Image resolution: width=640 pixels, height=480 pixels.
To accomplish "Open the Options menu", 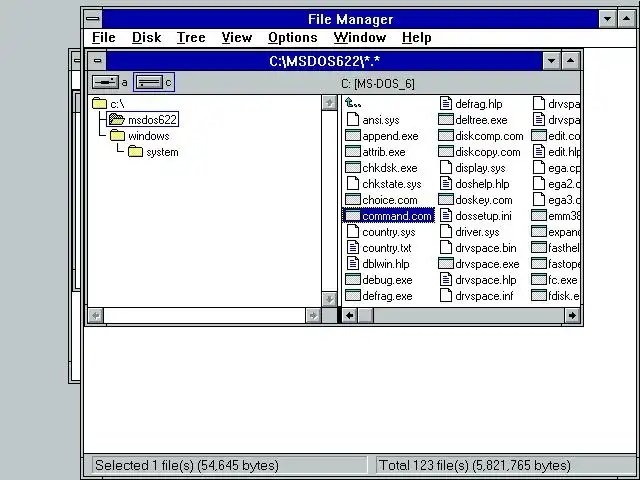I will point(293,38).
